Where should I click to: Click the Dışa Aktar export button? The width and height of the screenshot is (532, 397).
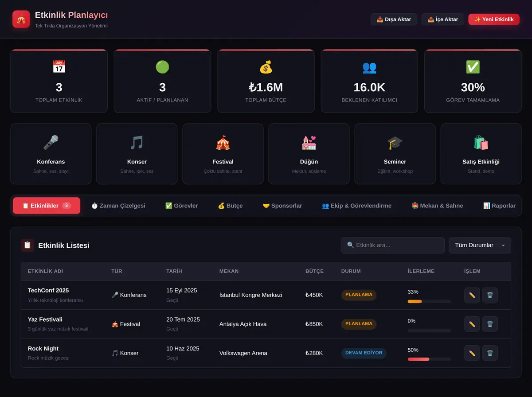tap(394, 19)
